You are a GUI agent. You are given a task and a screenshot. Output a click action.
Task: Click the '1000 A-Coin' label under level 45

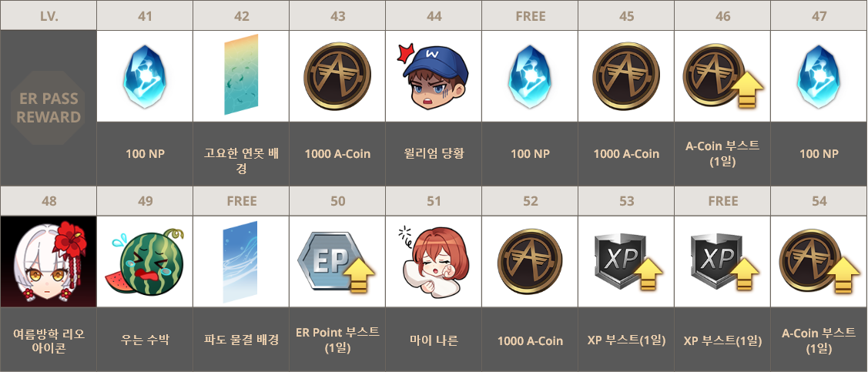pos(627,154)
